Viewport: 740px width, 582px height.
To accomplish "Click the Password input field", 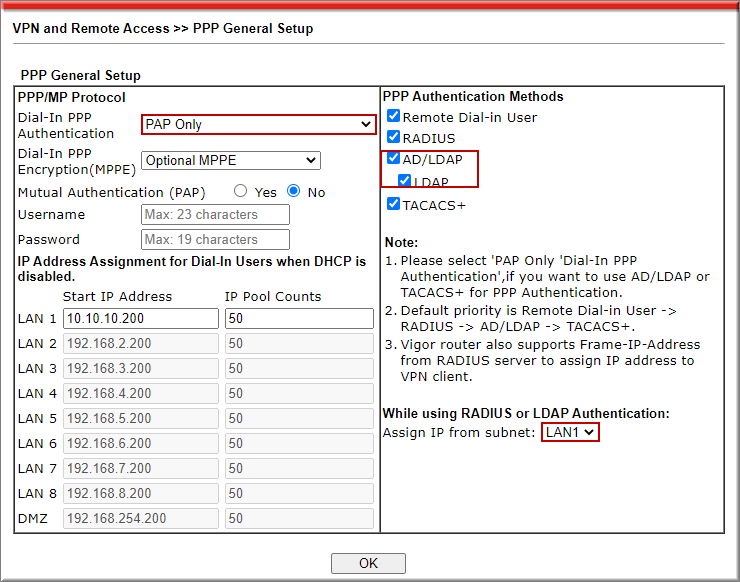I will click(215, 239).
